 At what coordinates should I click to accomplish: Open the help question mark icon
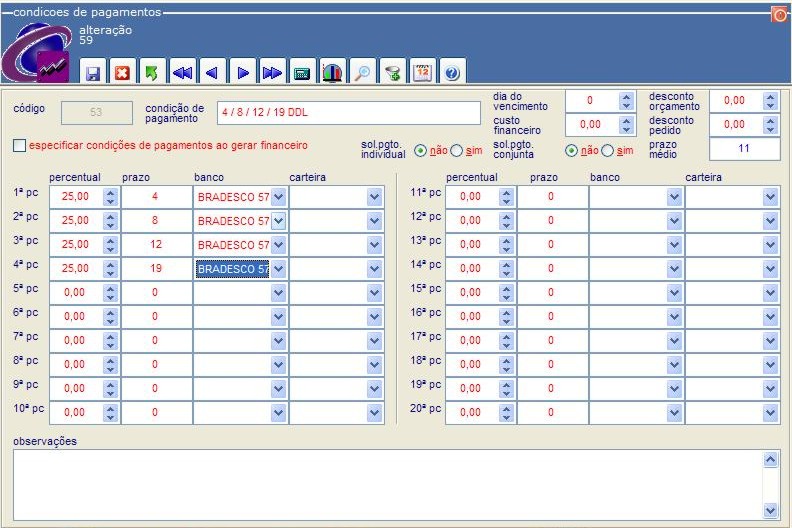452,72
